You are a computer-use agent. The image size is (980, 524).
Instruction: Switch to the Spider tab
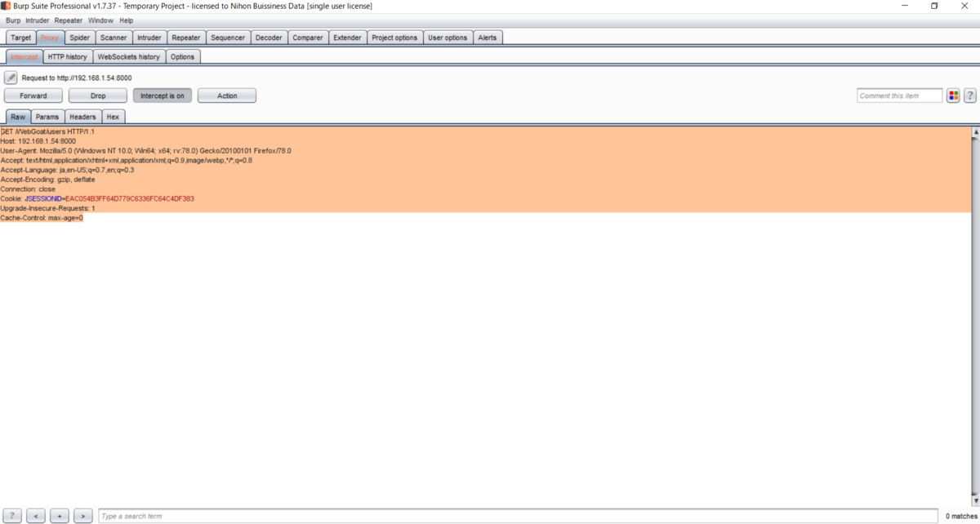[x=79, y=38]
